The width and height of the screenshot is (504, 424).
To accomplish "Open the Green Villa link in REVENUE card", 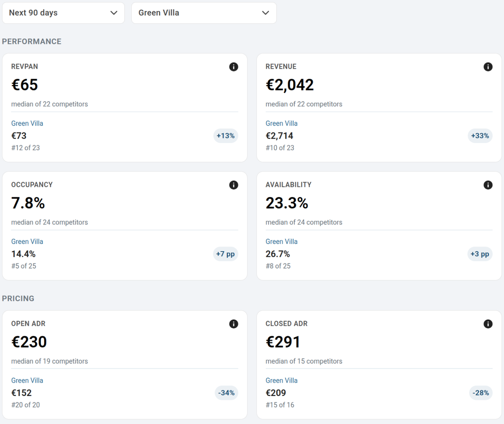I will (281, 123).
